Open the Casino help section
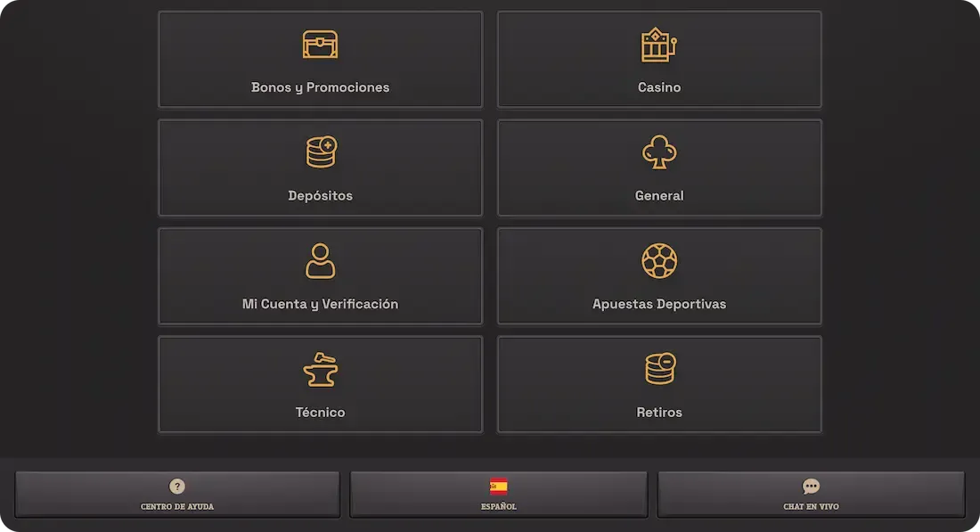 658,59
